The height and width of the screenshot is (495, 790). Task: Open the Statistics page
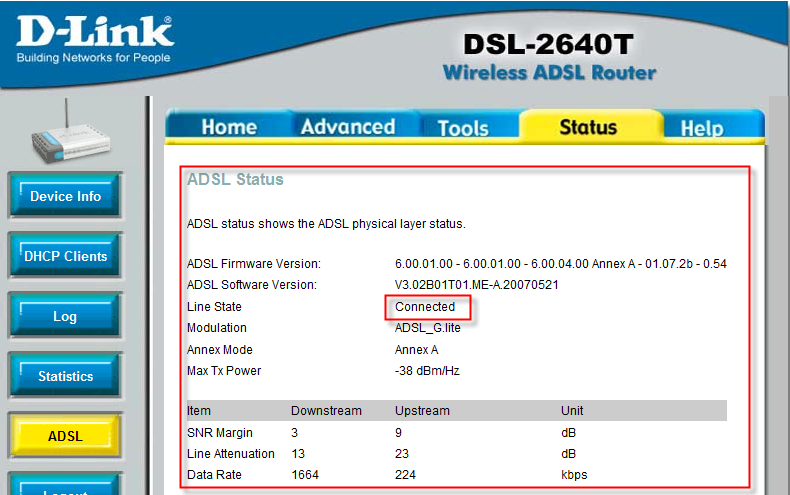[65, 376]
